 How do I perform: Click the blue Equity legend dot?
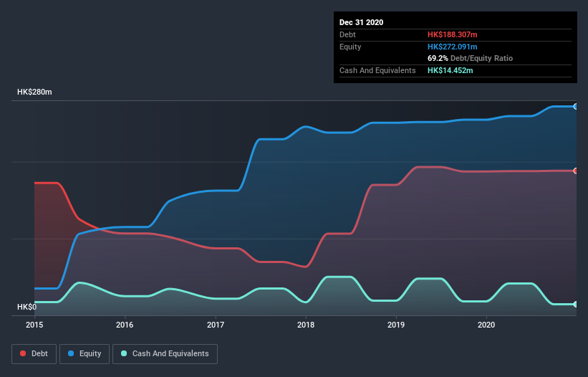(x=71, y=353)
